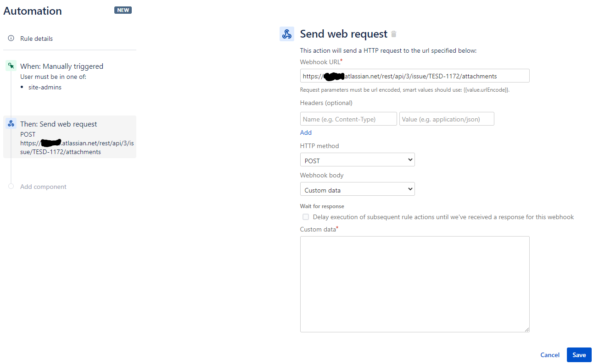
Task: Click the site-admins group text
Action: click(x=45, y=87)
